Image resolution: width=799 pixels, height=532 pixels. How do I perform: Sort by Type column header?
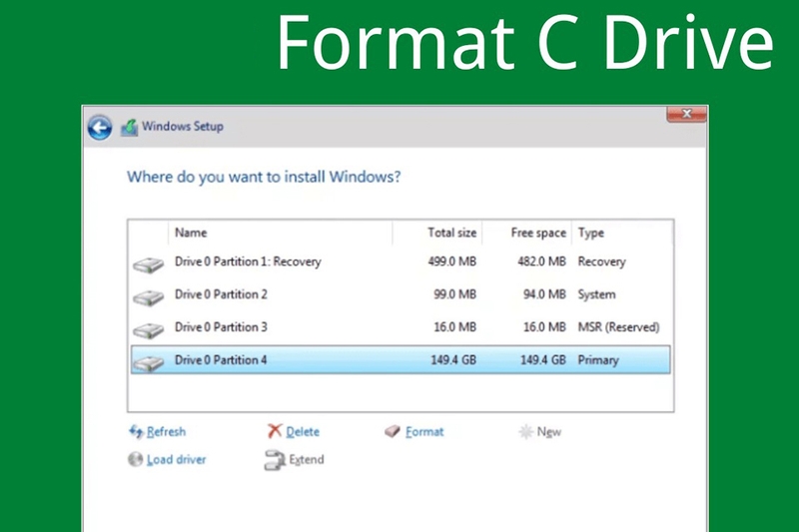(x=622, y=233)
